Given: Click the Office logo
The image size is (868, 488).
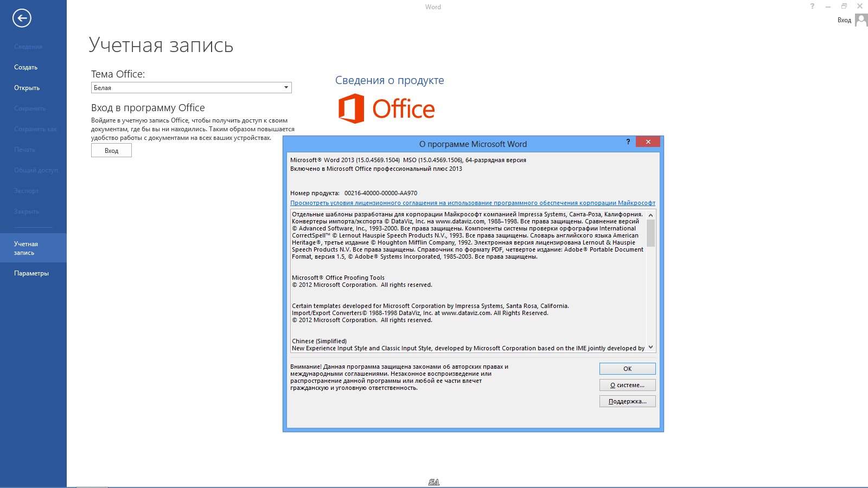Looking at the screenshot, I should pos(387,109).
